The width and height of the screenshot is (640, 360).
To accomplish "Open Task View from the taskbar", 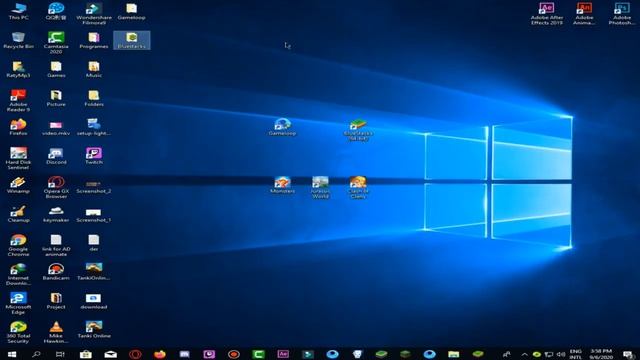I will coord(60,354).
